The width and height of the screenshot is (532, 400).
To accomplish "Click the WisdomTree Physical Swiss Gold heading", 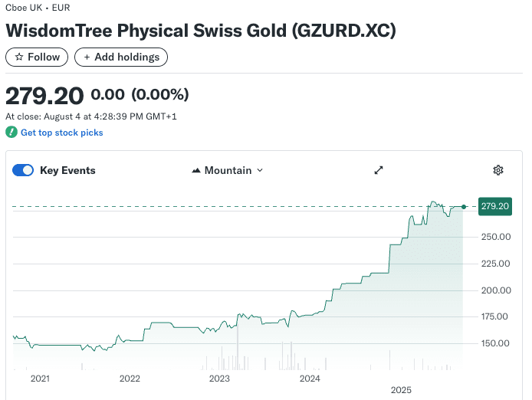I will (x=201, y=31).
